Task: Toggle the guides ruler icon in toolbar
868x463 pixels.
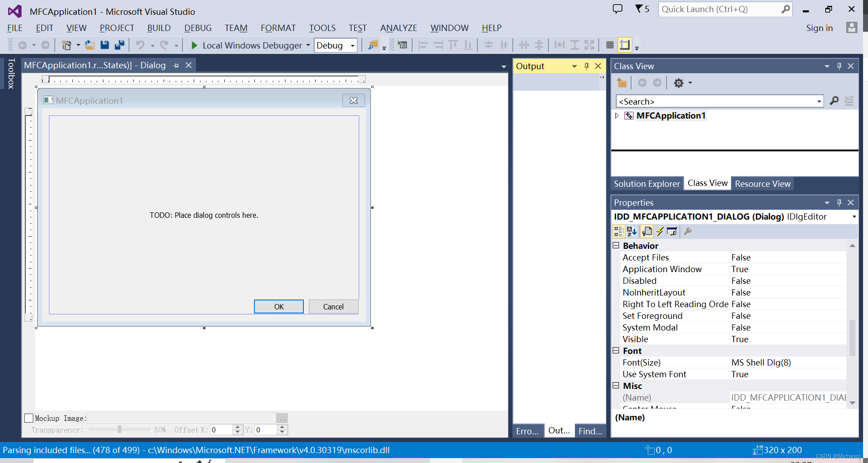Action: tap(625, 45)
